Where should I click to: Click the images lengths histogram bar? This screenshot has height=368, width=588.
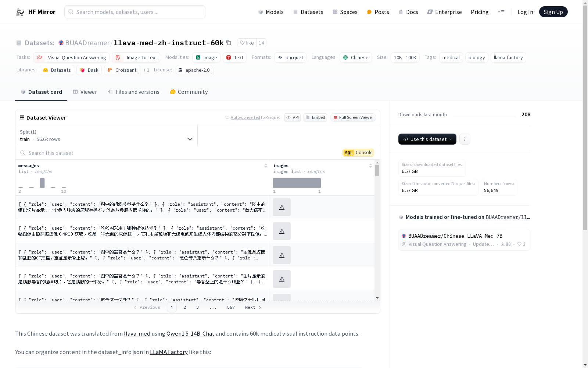pos(297,183)
